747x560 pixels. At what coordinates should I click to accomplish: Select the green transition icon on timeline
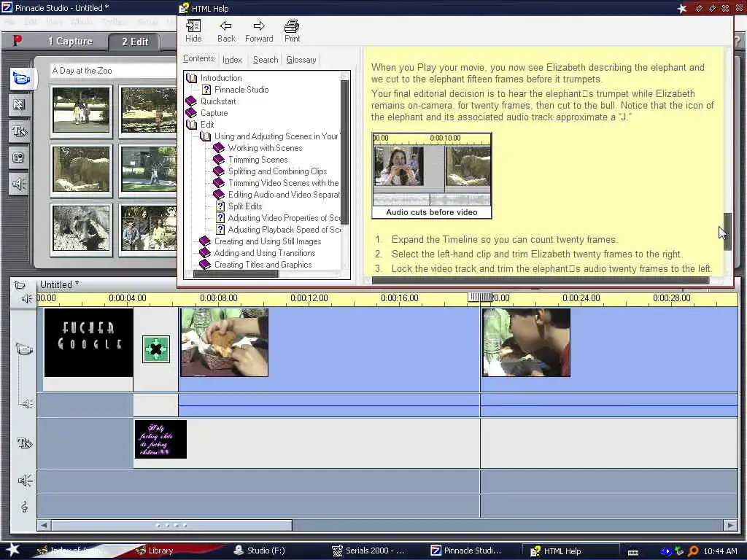pos(156,349)
